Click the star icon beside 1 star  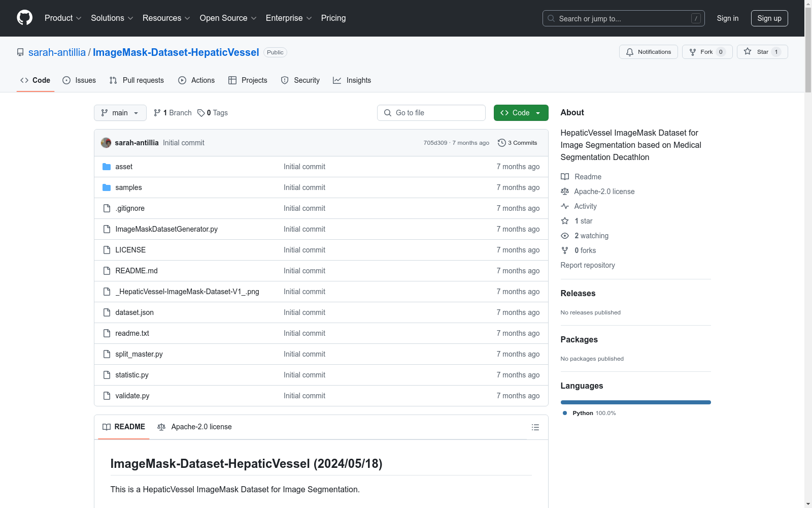565,221
